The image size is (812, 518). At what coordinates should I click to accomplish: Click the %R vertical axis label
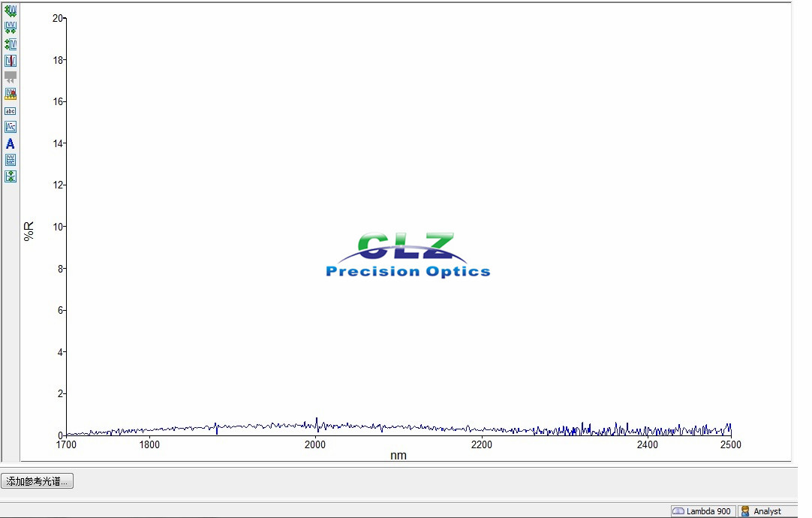[29, 231]
